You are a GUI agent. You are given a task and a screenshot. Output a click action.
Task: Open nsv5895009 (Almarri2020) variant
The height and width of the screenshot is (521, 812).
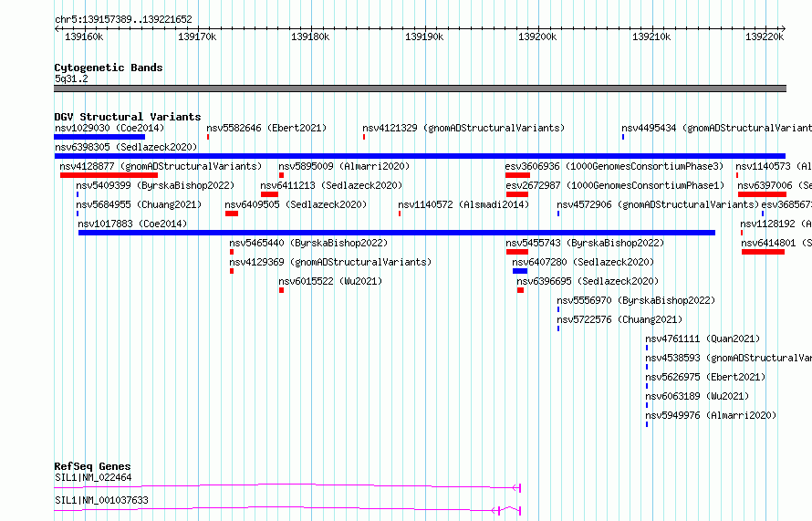point(344,166)
